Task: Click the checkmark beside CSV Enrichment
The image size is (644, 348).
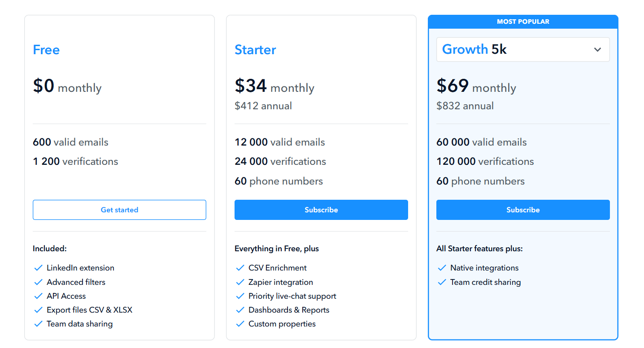Action: [x=240, y=268]
